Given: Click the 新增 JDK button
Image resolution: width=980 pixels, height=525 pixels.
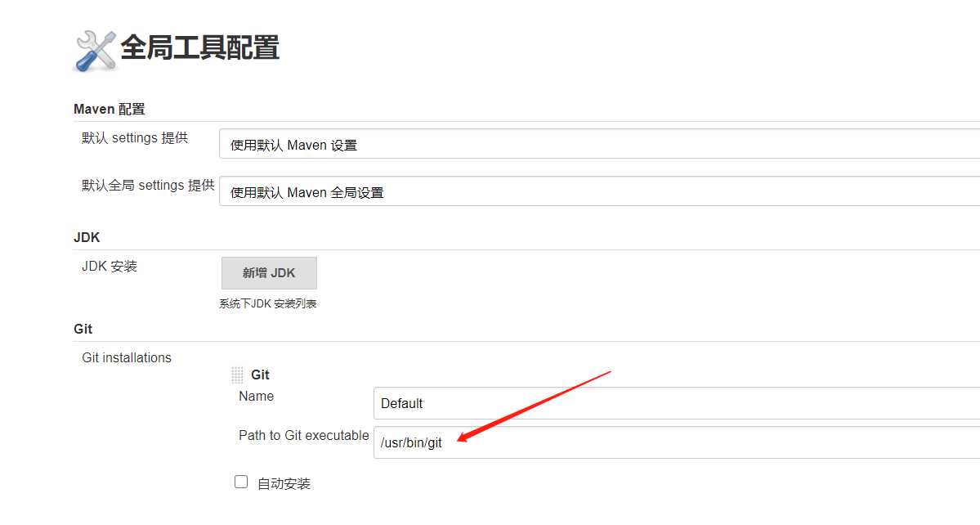Looking at the screenshot, I should [269, 273].
